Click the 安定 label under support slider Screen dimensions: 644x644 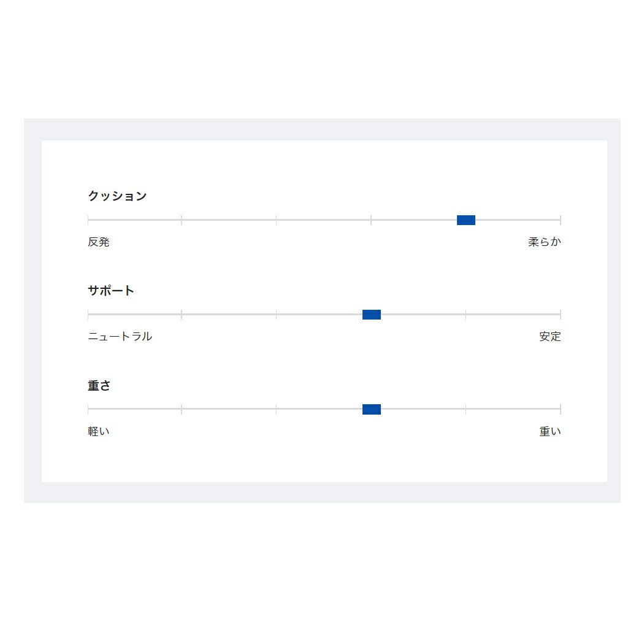(x=550, y=336)
